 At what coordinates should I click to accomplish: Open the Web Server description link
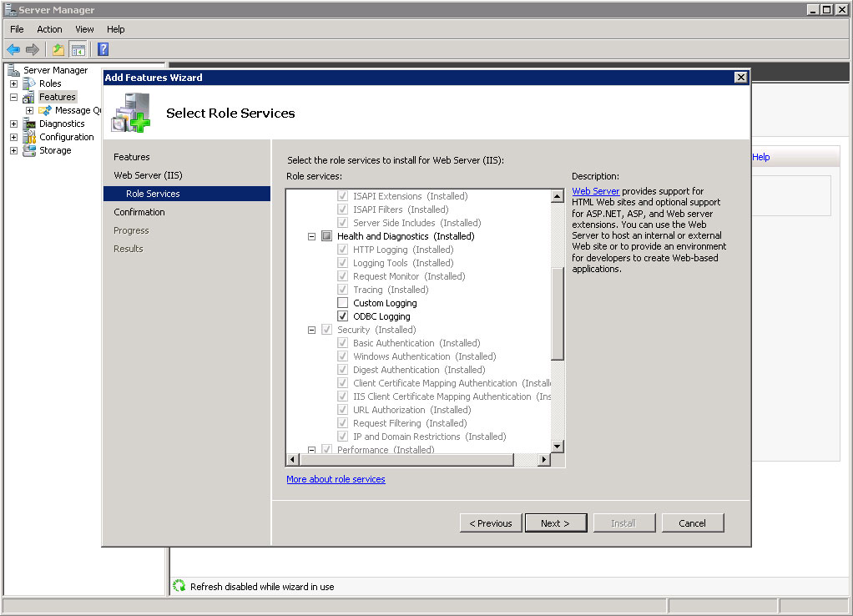[x=596, y=191]
